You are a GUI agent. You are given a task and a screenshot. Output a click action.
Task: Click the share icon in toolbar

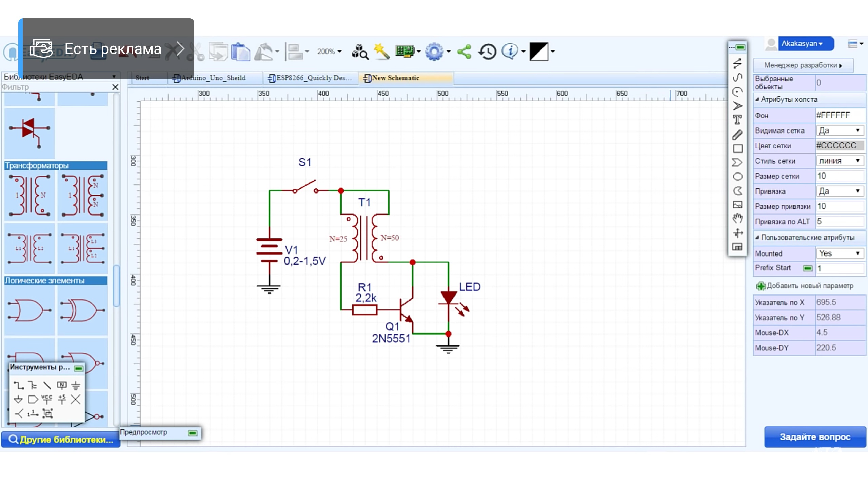[464, 52]
